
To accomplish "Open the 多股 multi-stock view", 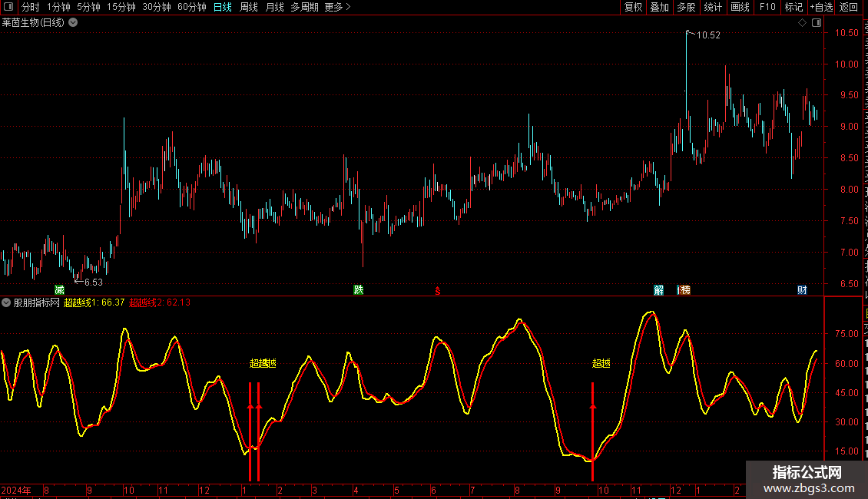I will coord(687,7).
